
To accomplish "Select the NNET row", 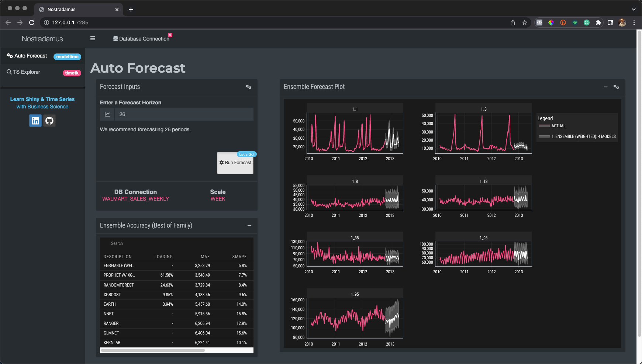I will click(177, 314).
